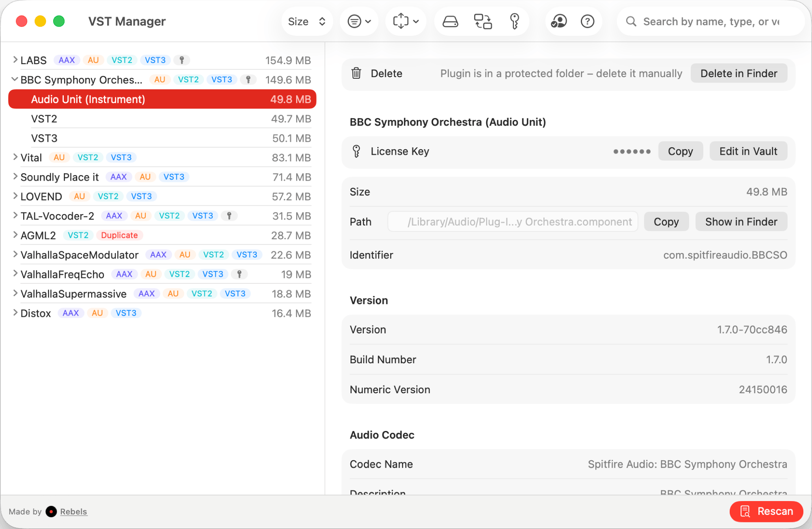
Task: Click the user support icon in toolbar
Action: click(x=558, y=22)
